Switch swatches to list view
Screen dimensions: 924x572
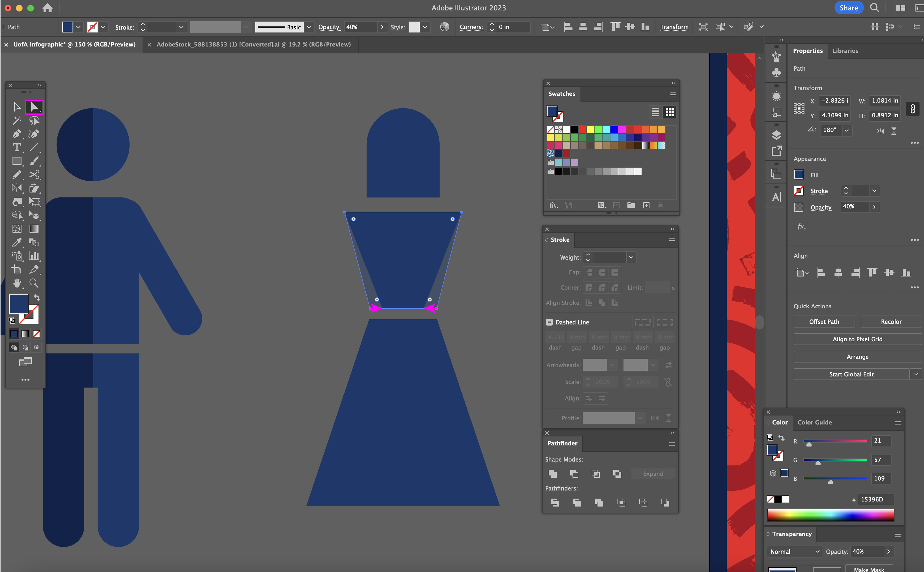tap(655, 112)
